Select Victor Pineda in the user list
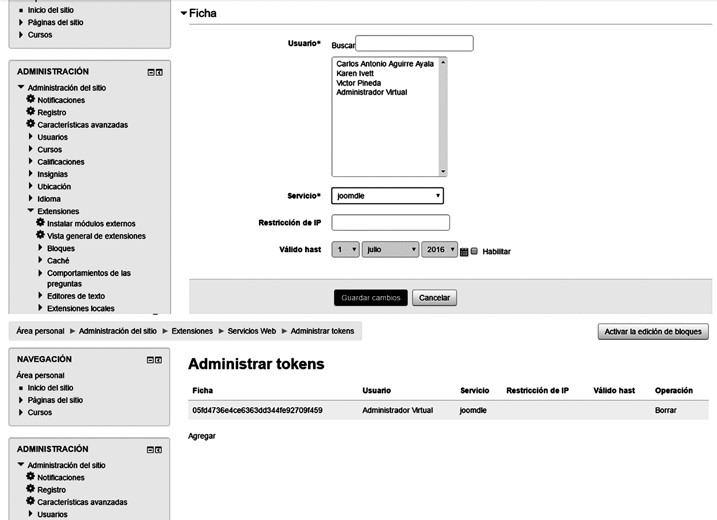 (358, 83)
